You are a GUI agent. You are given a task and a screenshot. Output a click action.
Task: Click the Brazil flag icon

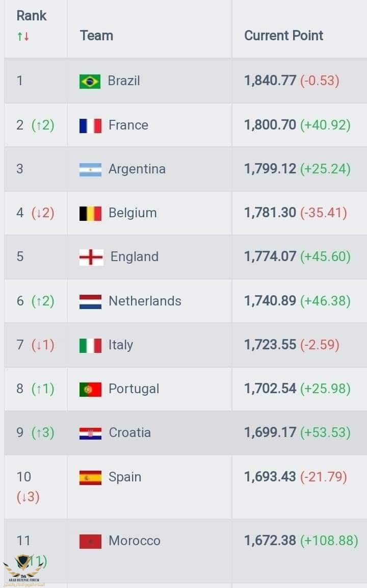click(x=90, y=82)
